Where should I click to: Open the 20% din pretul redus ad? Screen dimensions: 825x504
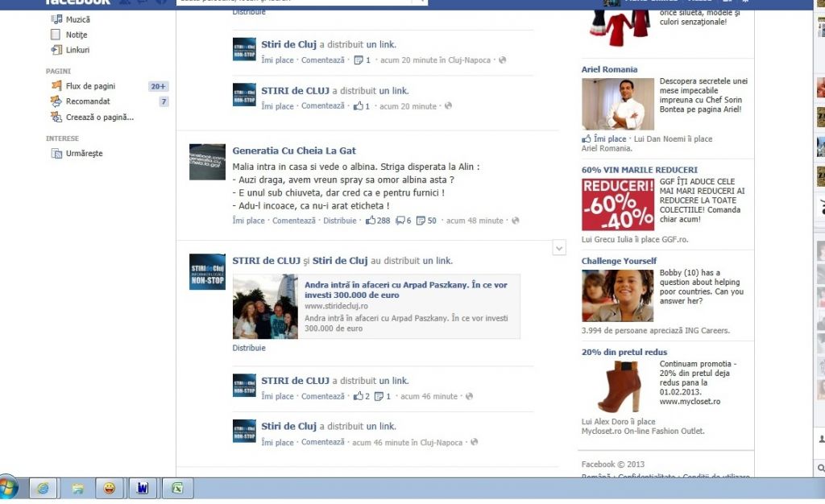tap(624, 352)
